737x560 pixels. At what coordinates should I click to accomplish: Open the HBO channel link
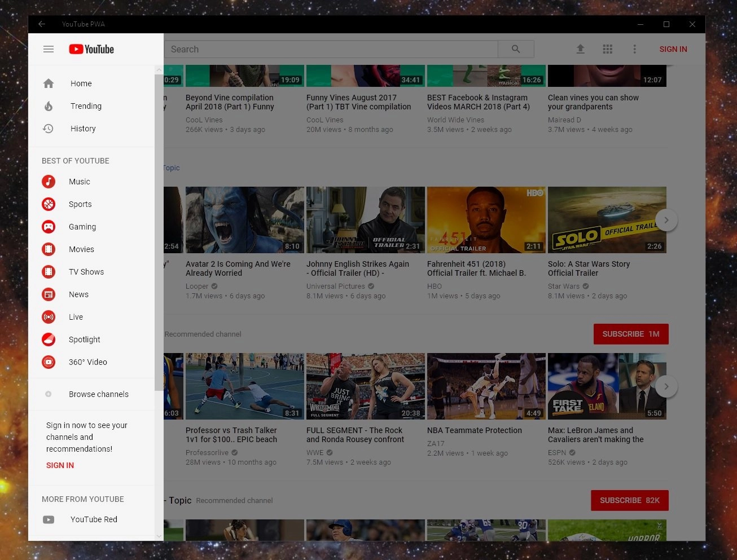click(x=435, y=286)
